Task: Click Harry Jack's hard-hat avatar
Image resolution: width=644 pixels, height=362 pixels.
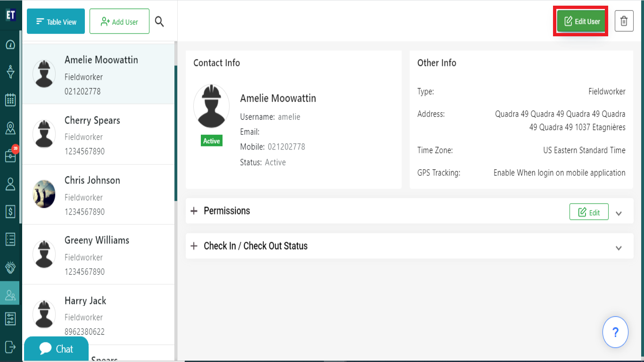Action: click(x=44, y=314)
